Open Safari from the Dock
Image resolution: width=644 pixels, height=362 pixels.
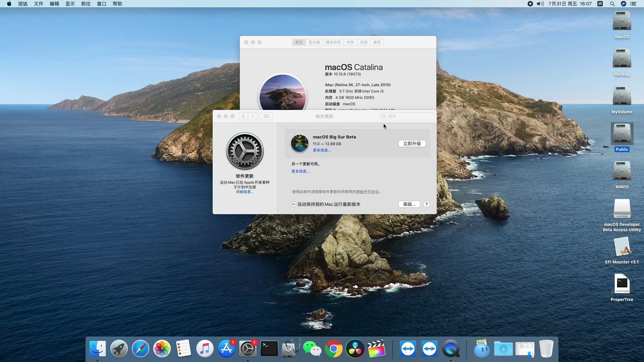point(141,349)
